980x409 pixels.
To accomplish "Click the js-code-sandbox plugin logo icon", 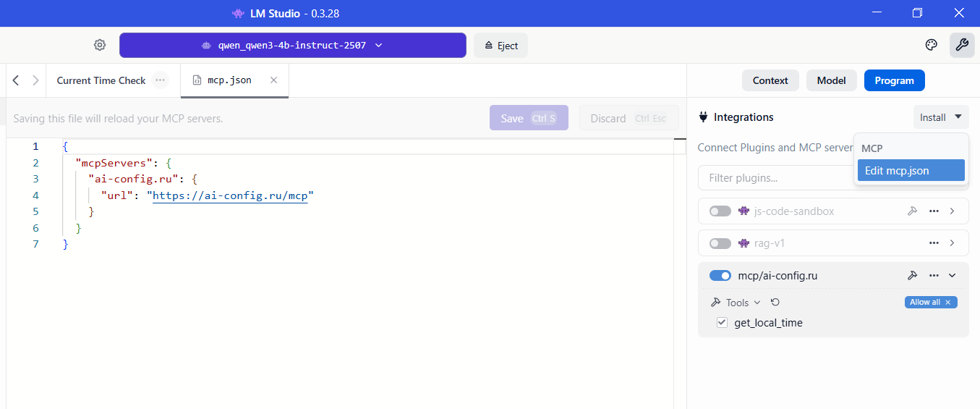I will [743, 211].
